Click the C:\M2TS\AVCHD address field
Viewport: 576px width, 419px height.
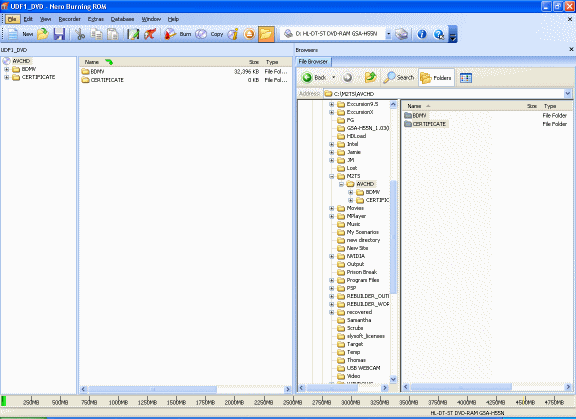coord(444,94)
